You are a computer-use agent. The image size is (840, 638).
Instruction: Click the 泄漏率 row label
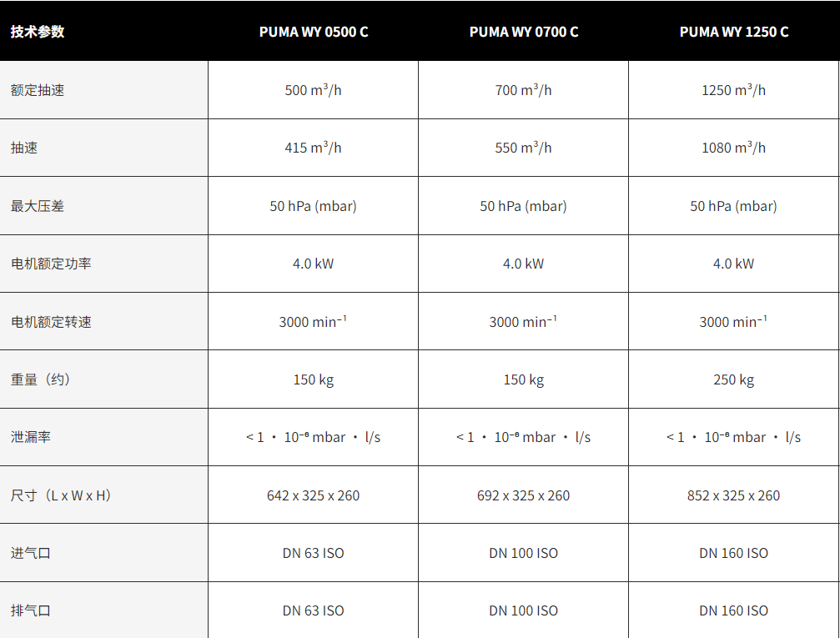31,437
